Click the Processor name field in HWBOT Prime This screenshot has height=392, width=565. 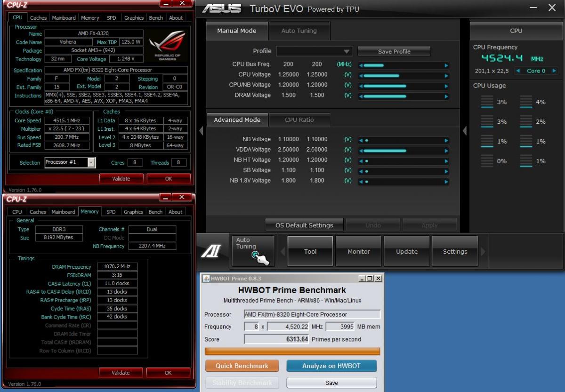pyautogui.click(x=312, y=314)
